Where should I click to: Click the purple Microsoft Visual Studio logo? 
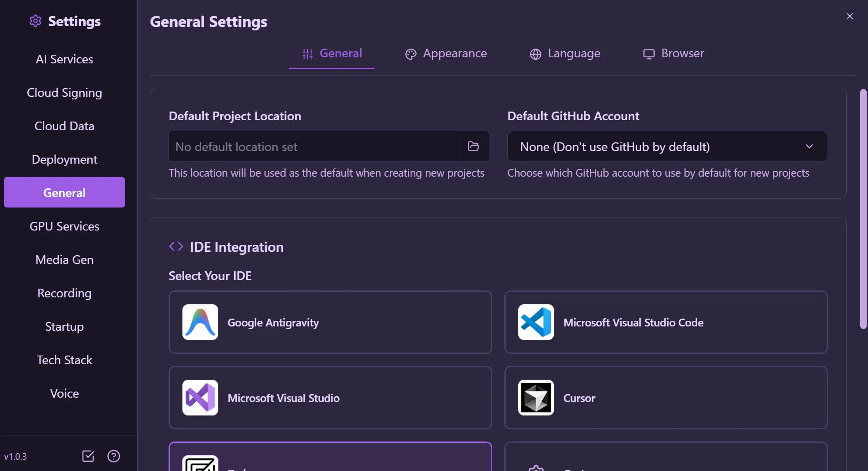tap(200, 398)
